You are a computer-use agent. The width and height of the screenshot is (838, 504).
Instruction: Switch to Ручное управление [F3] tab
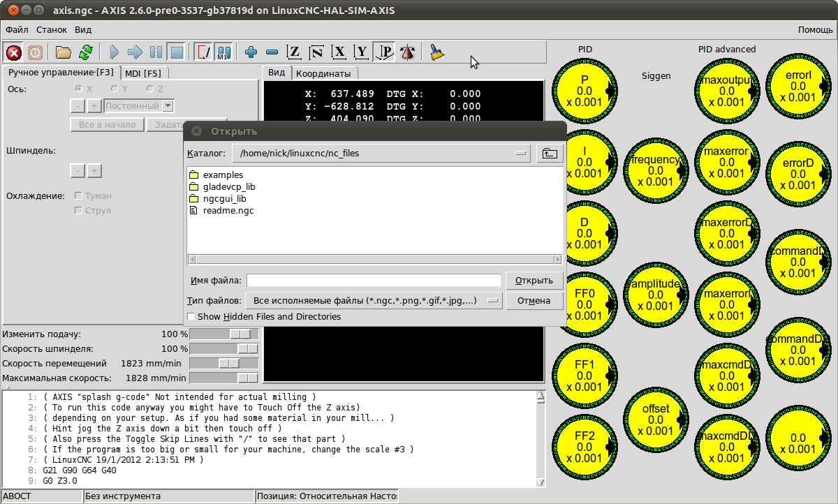pos(60,72)
